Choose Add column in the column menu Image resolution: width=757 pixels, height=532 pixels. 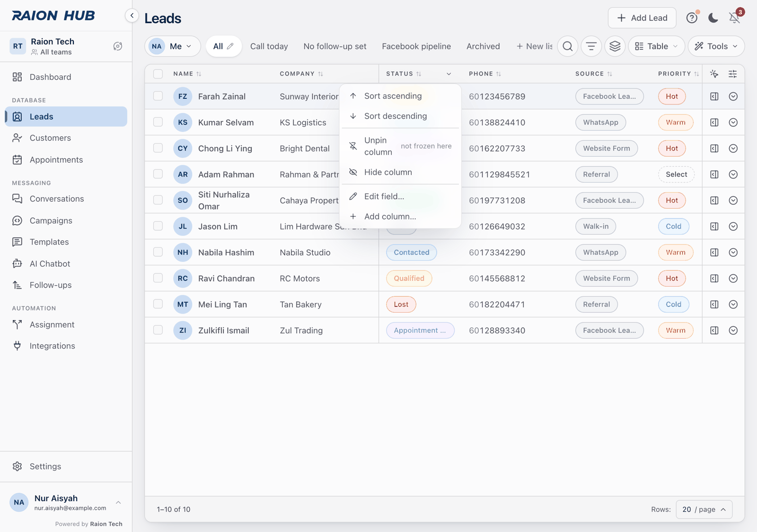400,217
